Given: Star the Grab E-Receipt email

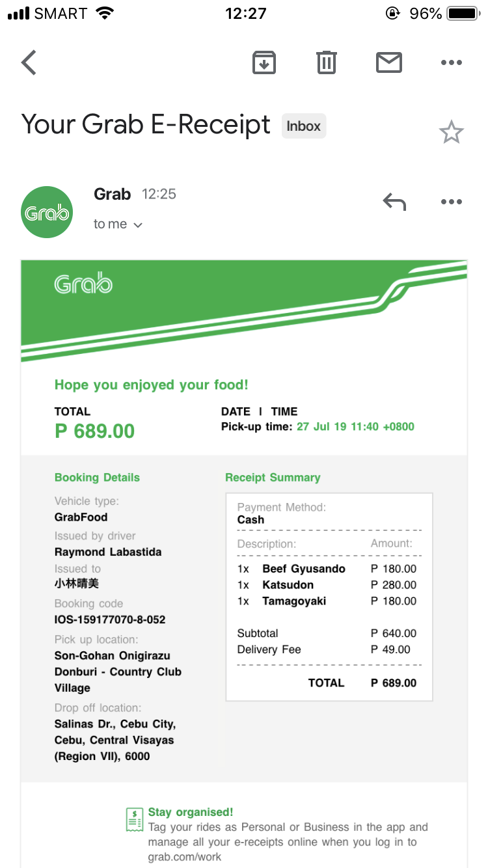Looking at the screenshot, I should coord(451,133).
